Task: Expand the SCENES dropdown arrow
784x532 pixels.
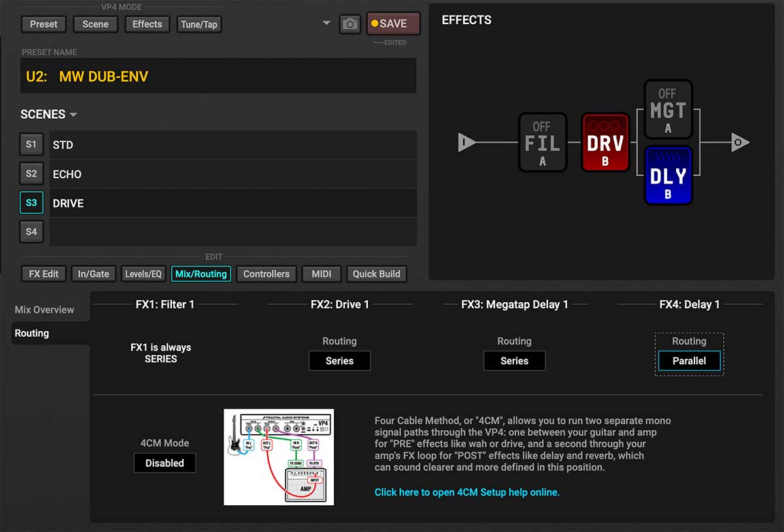Action: tap(73, 115)
